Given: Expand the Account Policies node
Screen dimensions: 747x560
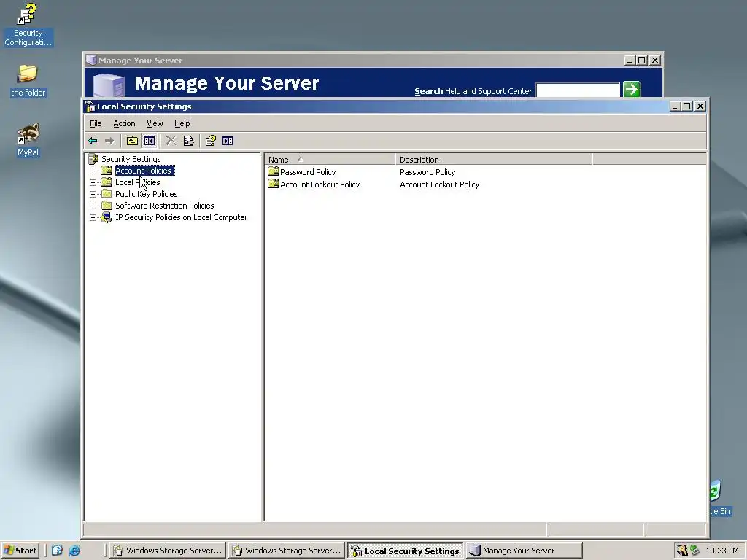Looking at the screenshot, I should pyautogui.click(x=93, y=171).
